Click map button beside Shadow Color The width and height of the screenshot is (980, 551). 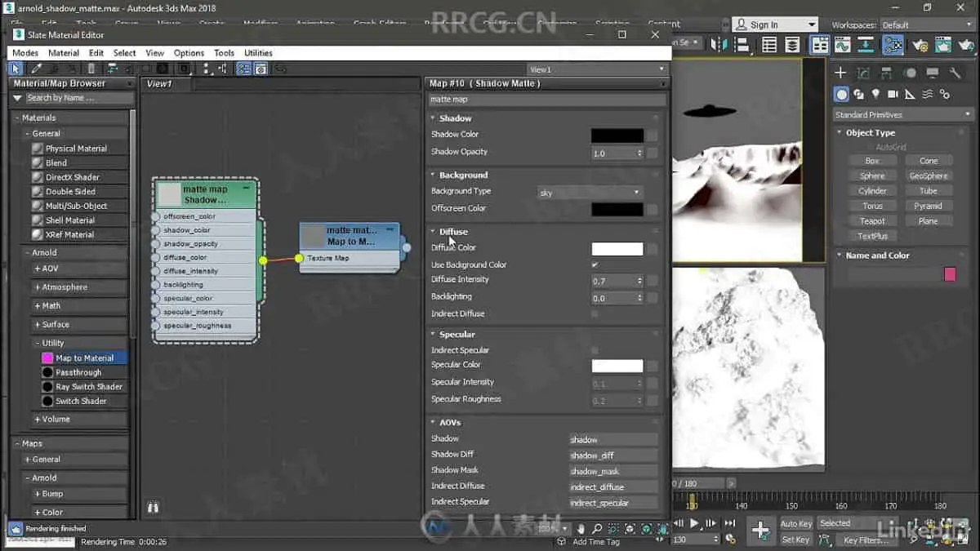pyautogui.click(x=653, y=136)
